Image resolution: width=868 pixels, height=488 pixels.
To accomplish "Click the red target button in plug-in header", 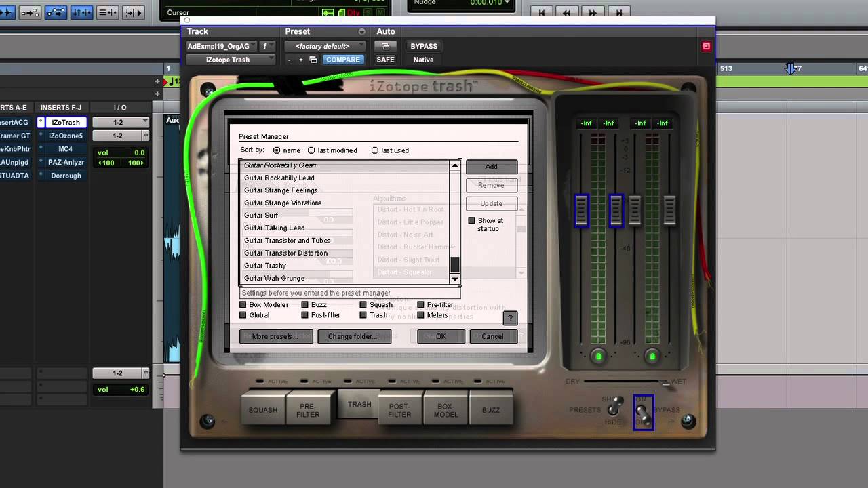I will [x=706, y=46].
